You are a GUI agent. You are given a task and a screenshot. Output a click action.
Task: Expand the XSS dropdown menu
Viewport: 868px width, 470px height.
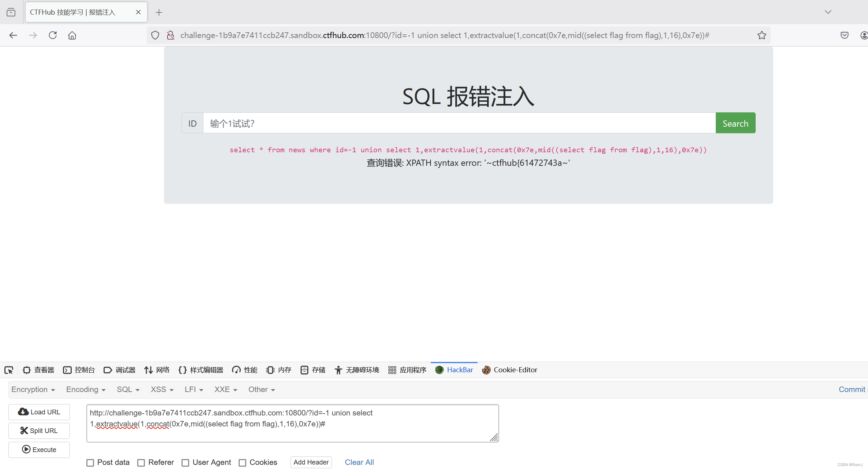click(162, 389)
